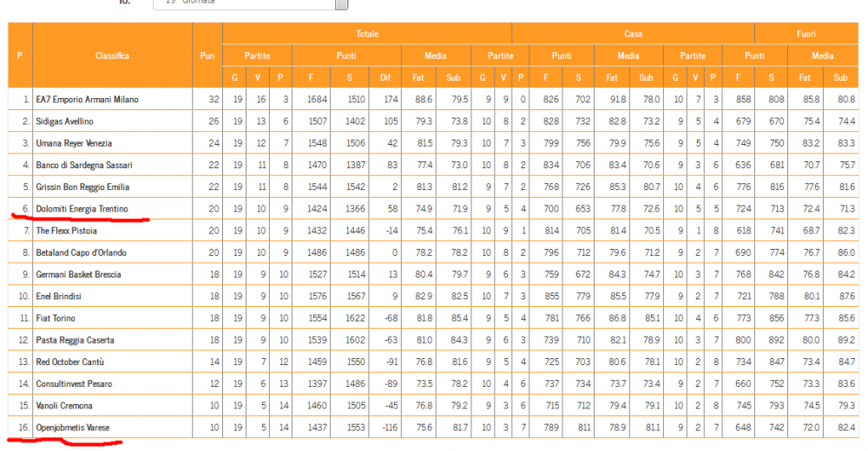Click the 834 home points for Sassari
This screenshot has width=868, height=451.
point(551,165)
